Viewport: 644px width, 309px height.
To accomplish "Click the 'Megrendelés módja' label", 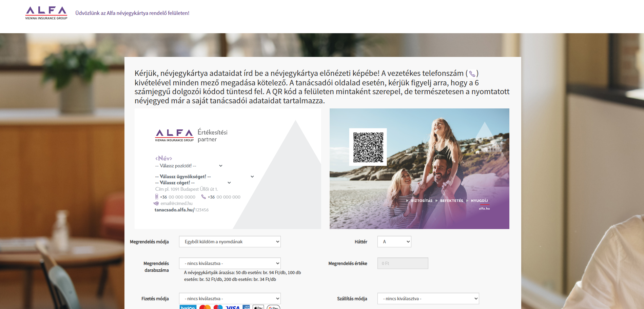I will click(x=149, y=242).
